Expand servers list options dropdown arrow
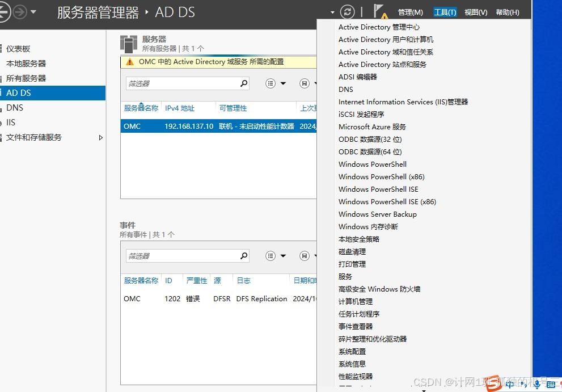The width and height of the screenshot is (562, 392). tap(283, 83)
